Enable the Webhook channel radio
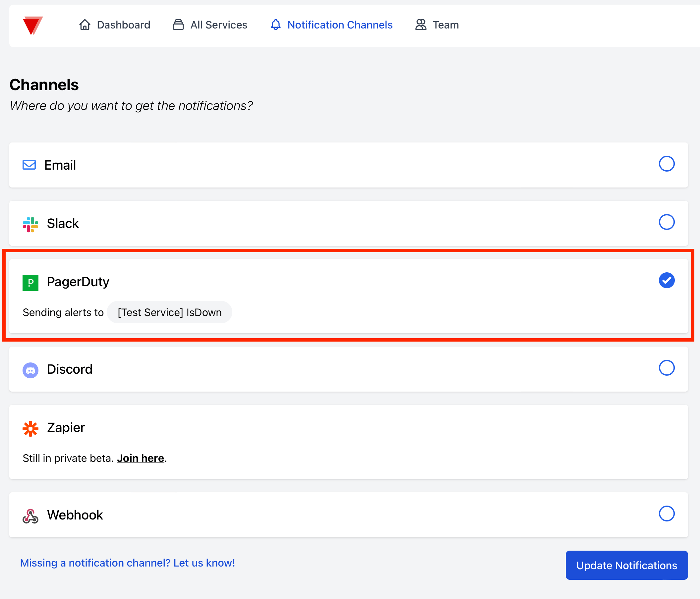The image size is (700, 599). (x=667, y=514)
